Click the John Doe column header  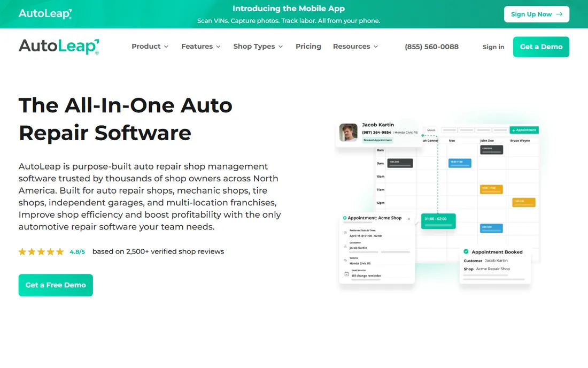(x=487, y=141)
